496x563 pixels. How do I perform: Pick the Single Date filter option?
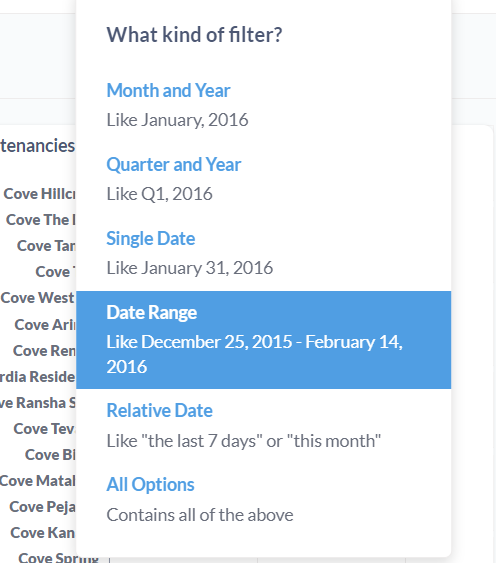tap(263, 253)
